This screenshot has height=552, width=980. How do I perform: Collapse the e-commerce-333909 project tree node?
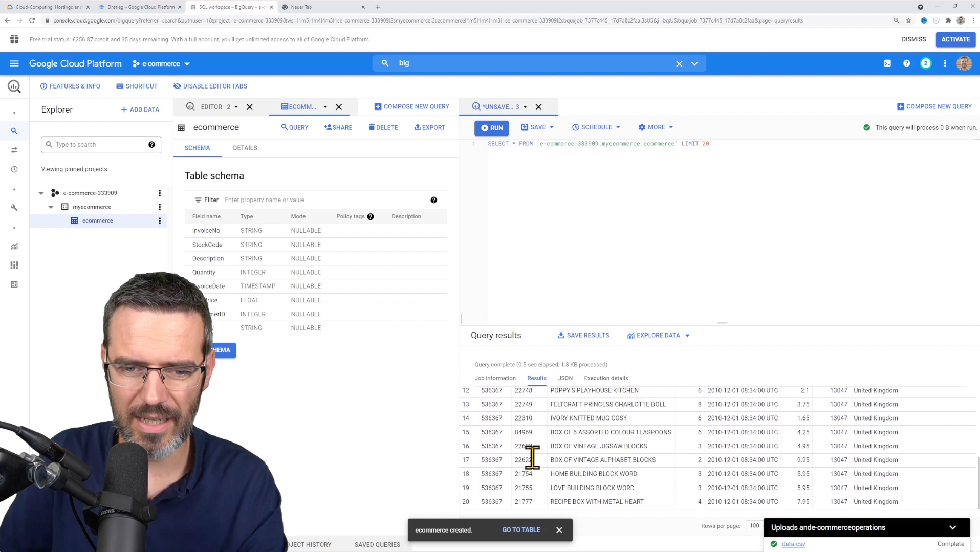point(41,193)
